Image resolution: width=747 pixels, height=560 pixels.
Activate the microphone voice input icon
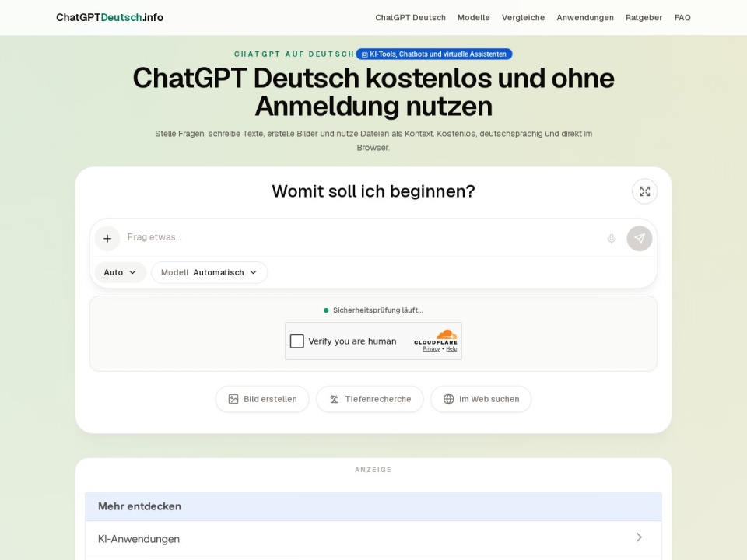(612, 238)
